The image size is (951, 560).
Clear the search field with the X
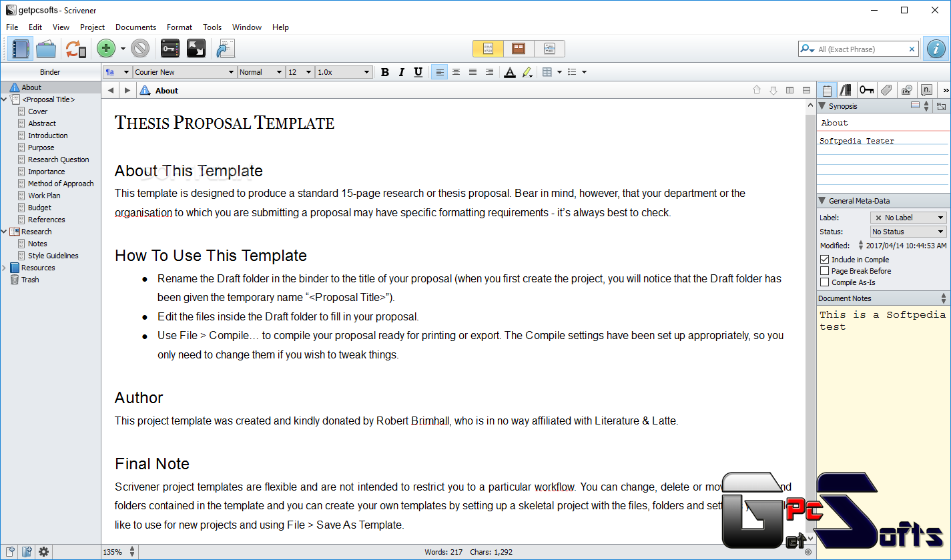(912, 49)
